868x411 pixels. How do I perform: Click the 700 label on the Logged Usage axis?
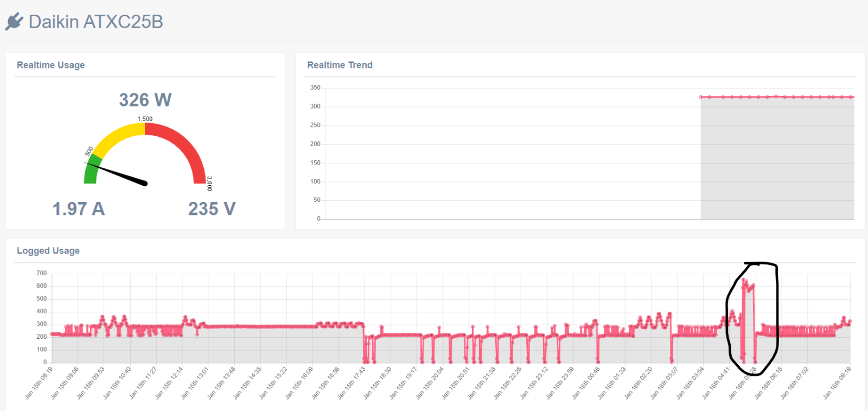click(42, 273)
